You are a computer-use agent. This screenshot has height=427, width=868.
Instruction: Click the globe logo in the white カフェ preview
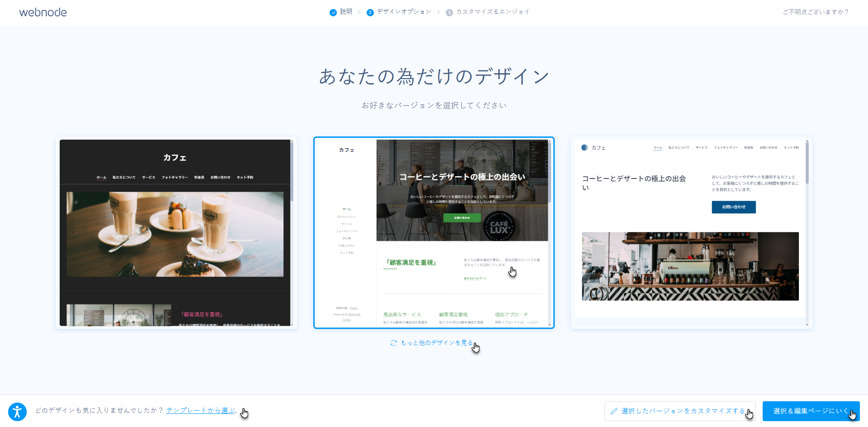coord(585,148)
